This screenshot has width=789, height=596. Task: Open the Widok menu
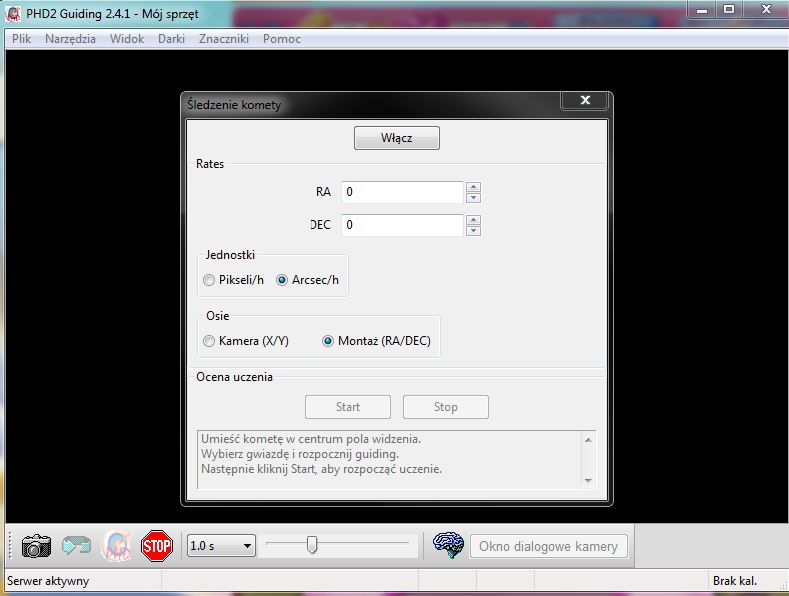tap(127, 39)
